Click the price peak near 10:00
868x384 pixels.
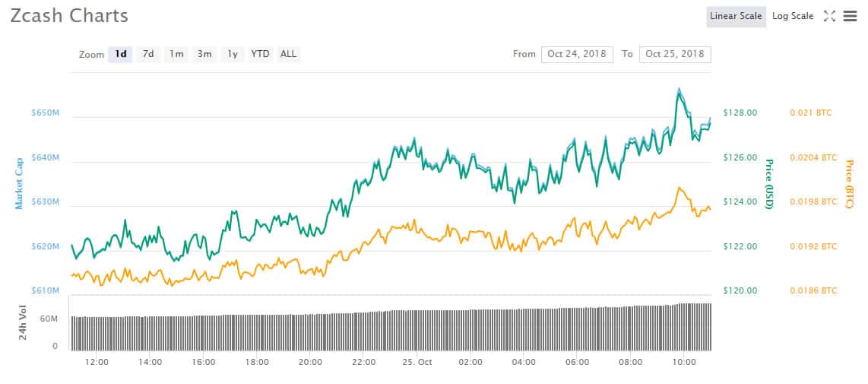[679, 90]
